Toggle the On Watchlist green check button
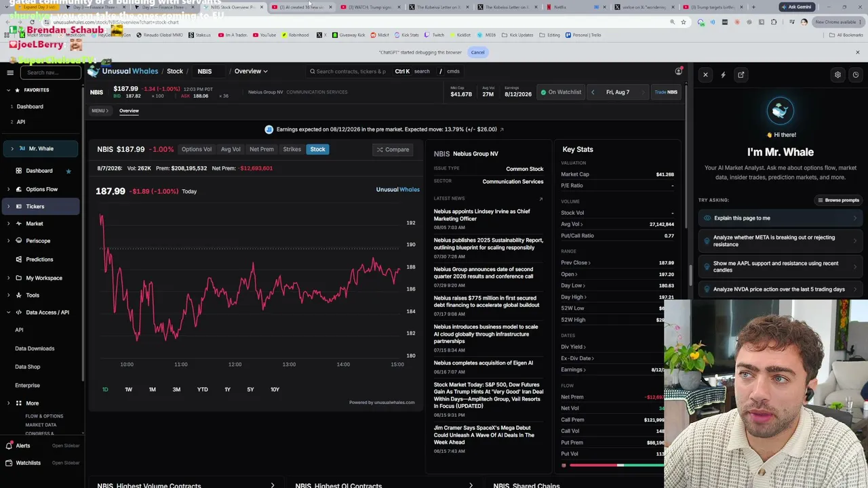Image resolution: width=868 pixels, height=488 pixels. coord(561,92)
